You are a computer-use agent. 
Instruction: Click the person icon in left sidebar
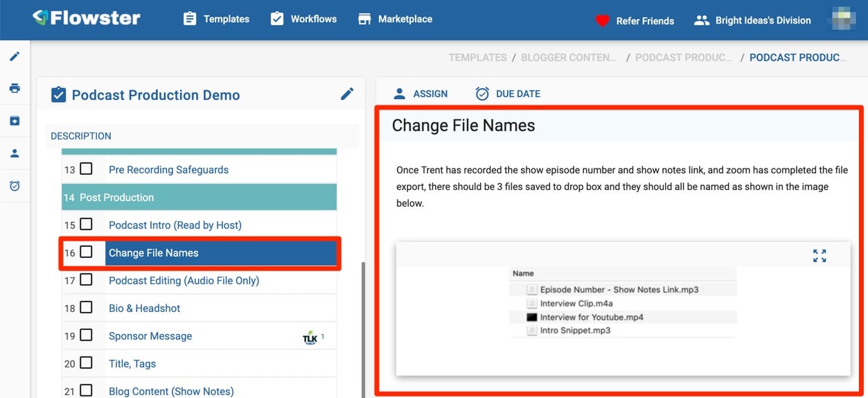click(x=15, y=153)
